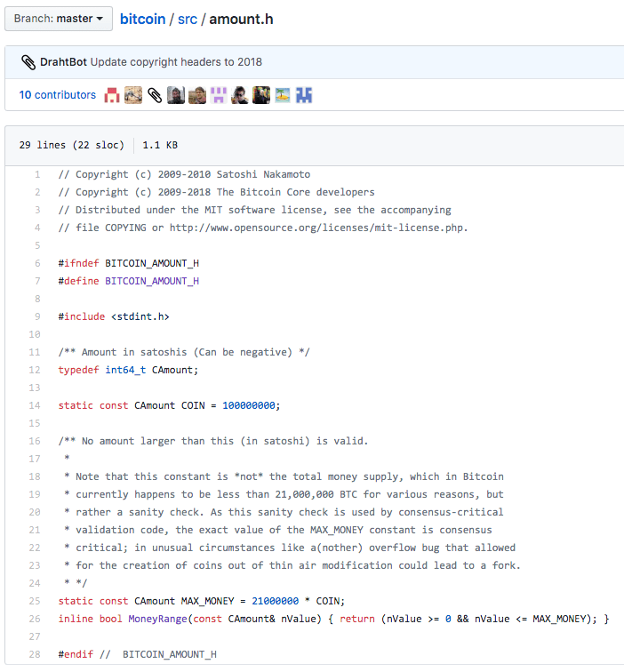Viewport: 624px width, 672px height.
Task: Open the src folder breadcrumb
Action: coord(187,19)
